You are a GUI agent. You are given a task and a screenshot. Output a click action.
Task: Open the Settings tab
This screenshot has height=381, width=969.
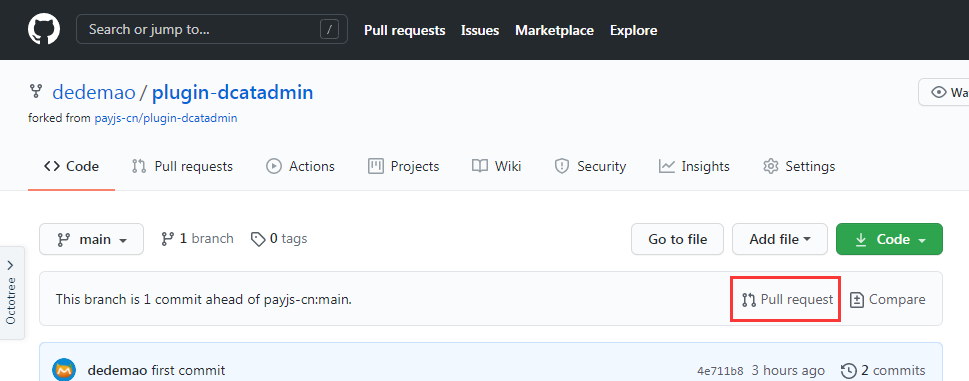point(799,166)
